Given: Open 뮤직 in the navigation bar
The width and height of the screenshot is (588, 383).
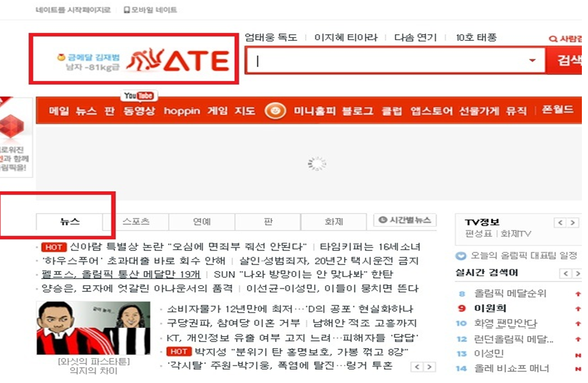Looking at the screenshot, I should [516, 111].
